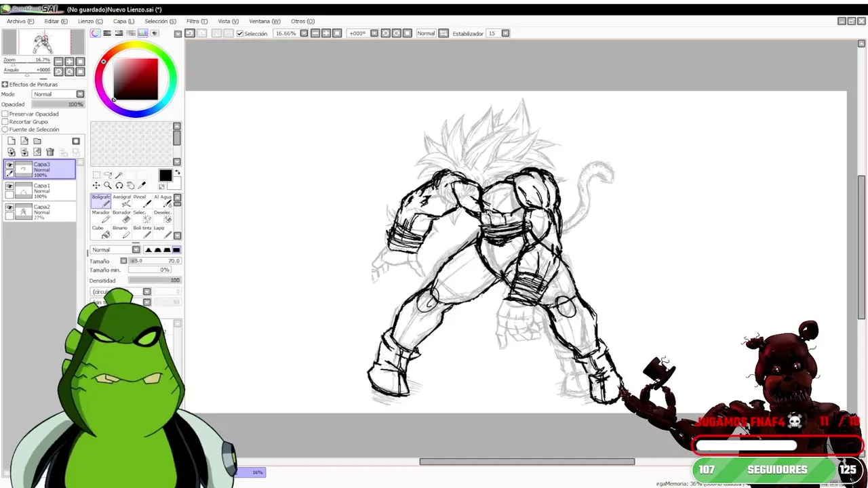Select the rectangular selection tool
Screen dimensions: 868x488
[x=96, y=175]
